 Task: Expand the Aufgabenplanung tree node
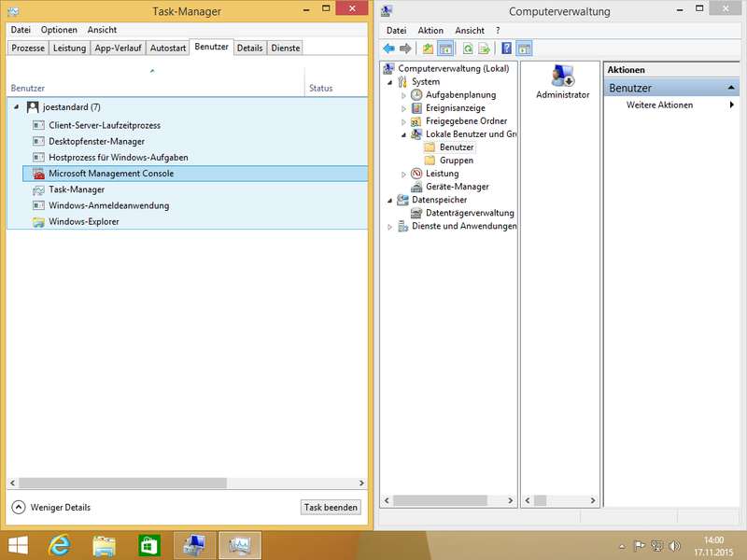click(403, 95)
